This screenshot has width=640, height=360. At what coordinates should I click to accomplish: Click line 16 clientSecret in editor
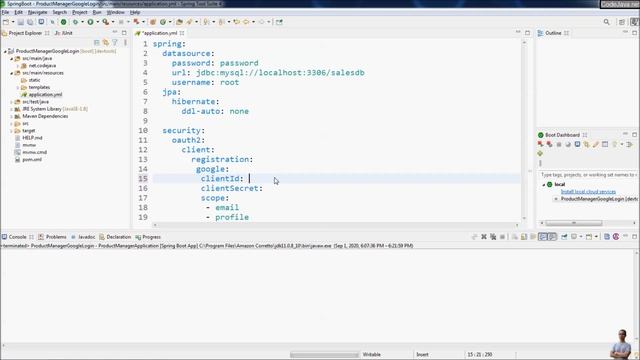click(231, 189)
